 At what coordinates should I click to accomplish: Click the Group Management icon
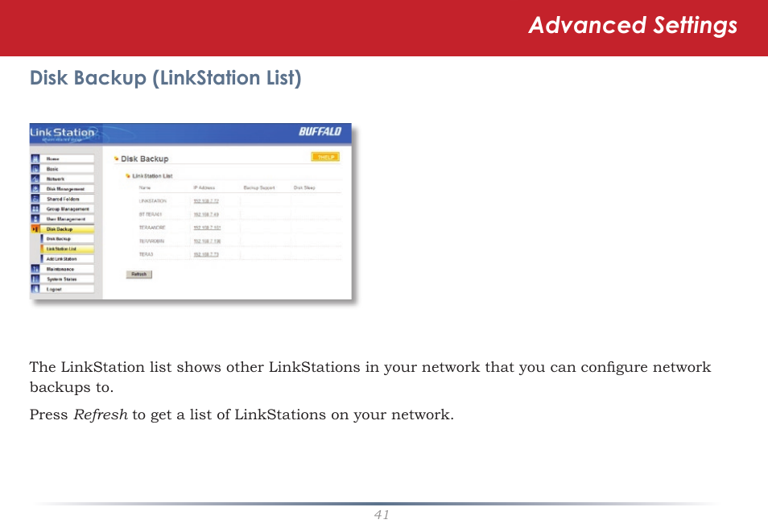click(x=36, y=209)
